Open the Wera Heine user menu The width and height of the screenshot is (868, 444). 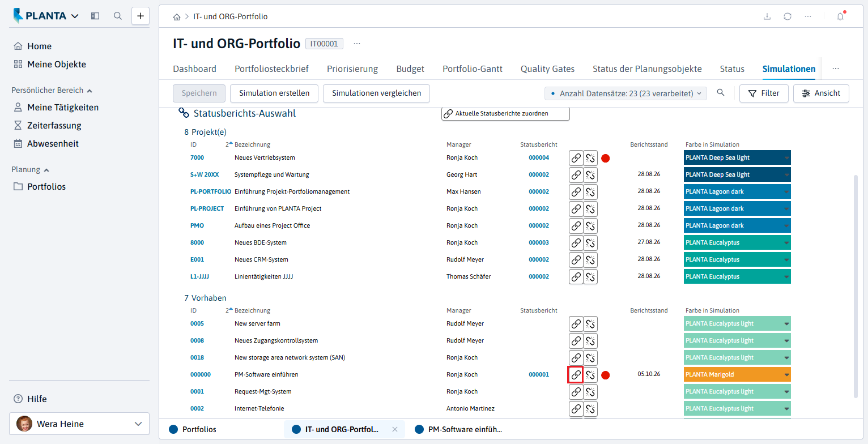(x=79, y=424)
